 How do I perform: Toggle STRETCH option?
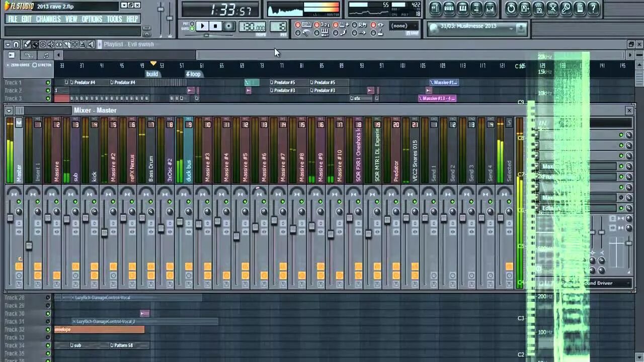[x=42, y=65]
